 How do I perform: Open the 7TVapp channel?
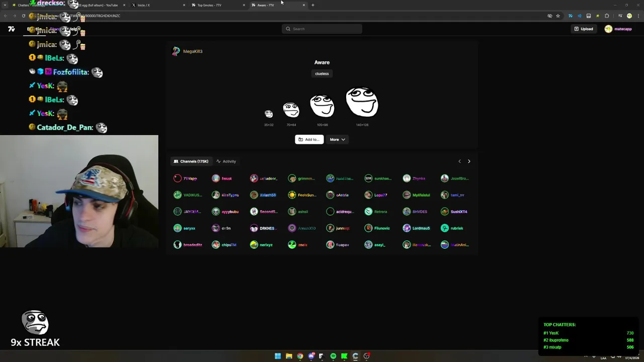(x=186, y=178)
